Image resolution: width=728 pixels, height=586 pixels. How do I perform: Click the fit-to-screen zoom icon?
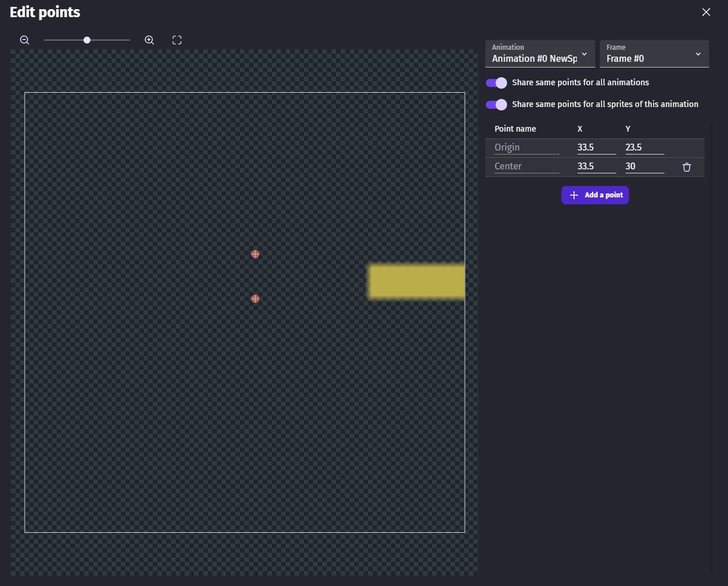pos(177,40)
